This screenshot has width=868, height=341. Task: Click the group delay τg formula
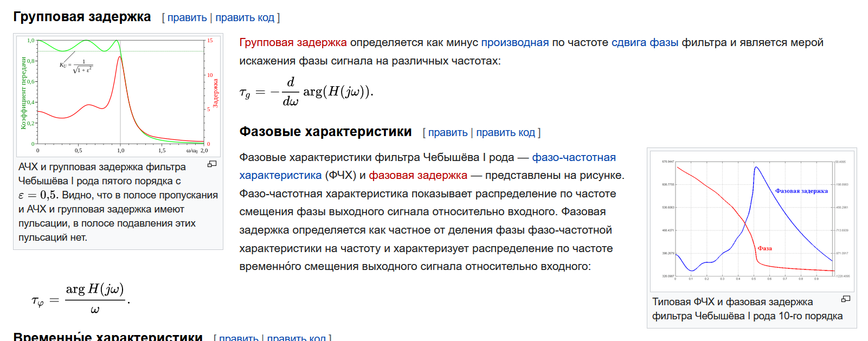point(306,92)
